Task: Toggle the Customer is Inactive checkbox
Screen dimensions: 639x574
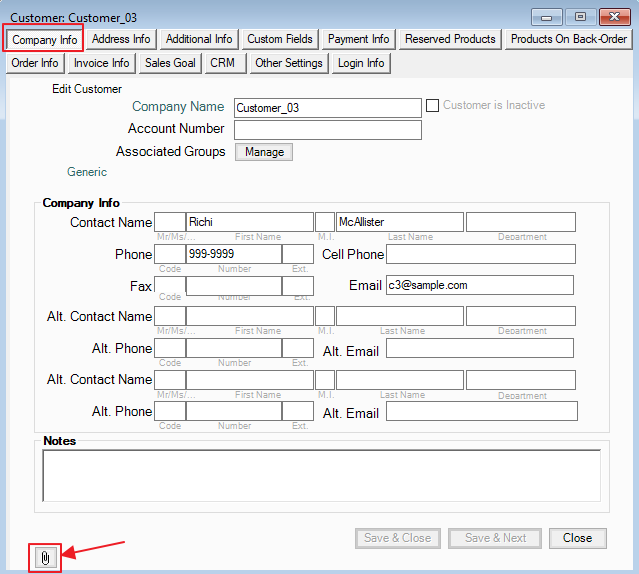Action: click(433, 105)
